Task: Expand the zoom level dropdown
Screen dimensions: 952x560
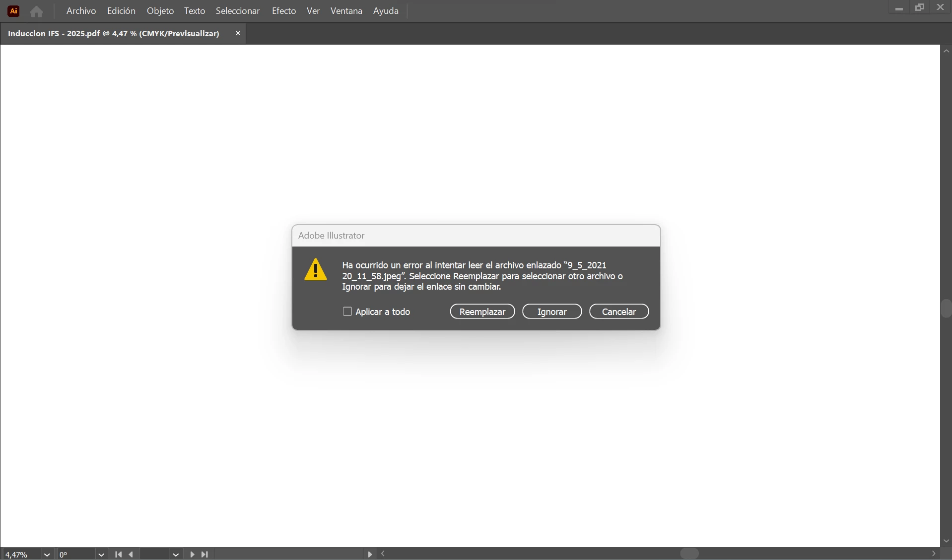Action: click(47, 555)
